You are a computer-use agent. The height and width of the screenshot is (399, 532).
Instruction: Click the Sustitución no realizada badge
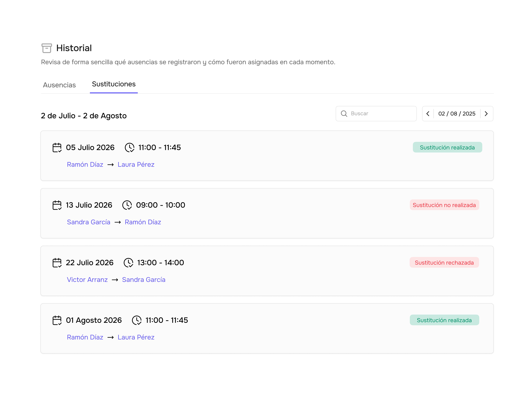click(444, 205)
